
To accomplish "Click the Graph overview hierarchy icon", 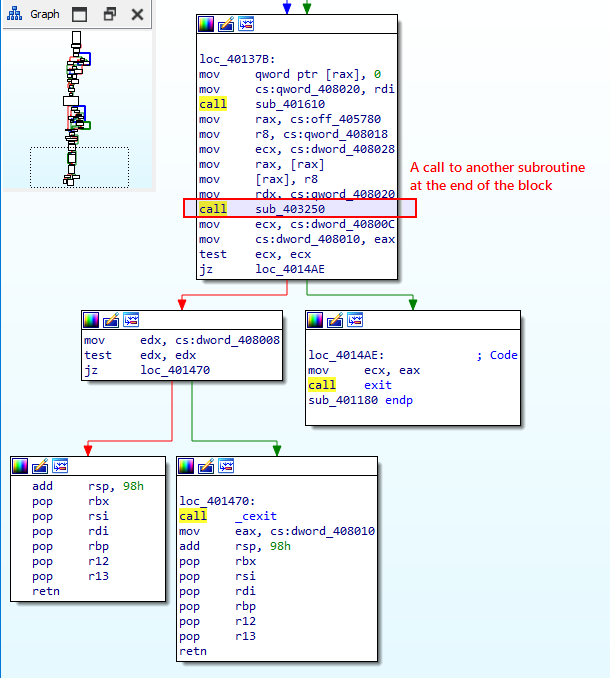I will point(15,14).
